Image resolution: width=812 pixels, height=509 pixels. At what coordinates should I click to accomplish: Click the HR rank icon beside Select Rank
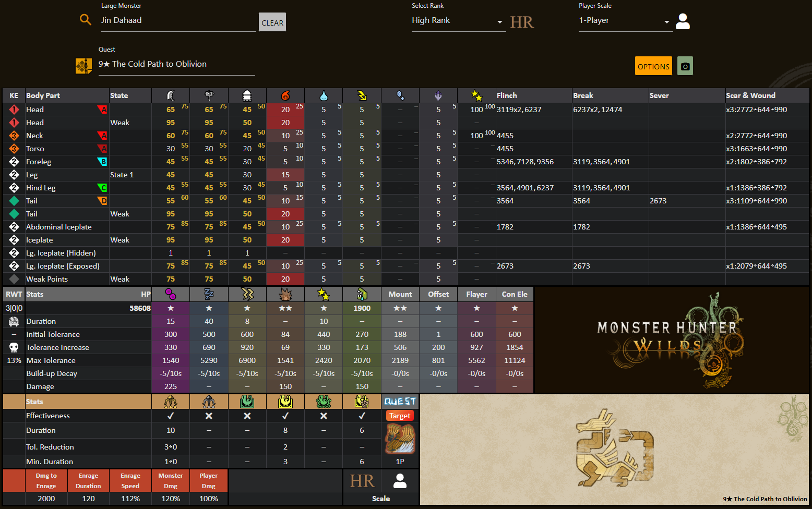tap(522, 22)
